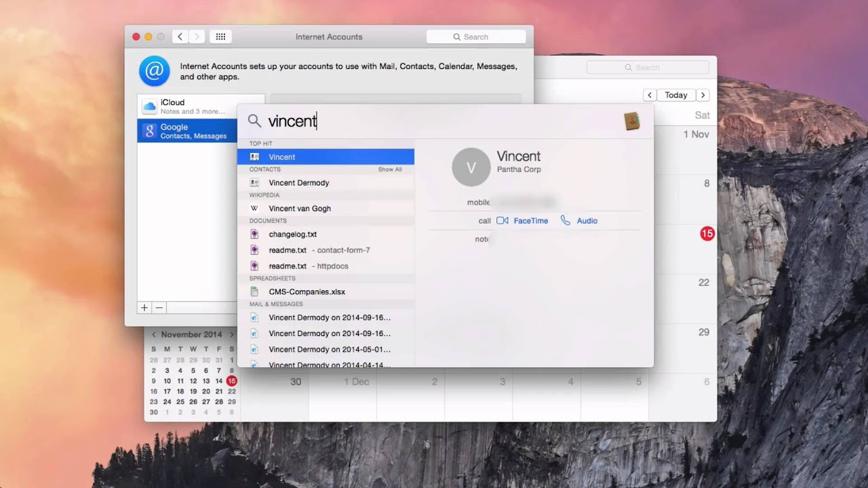Show next month in mini calendar
868x488 pixels.
232,335
